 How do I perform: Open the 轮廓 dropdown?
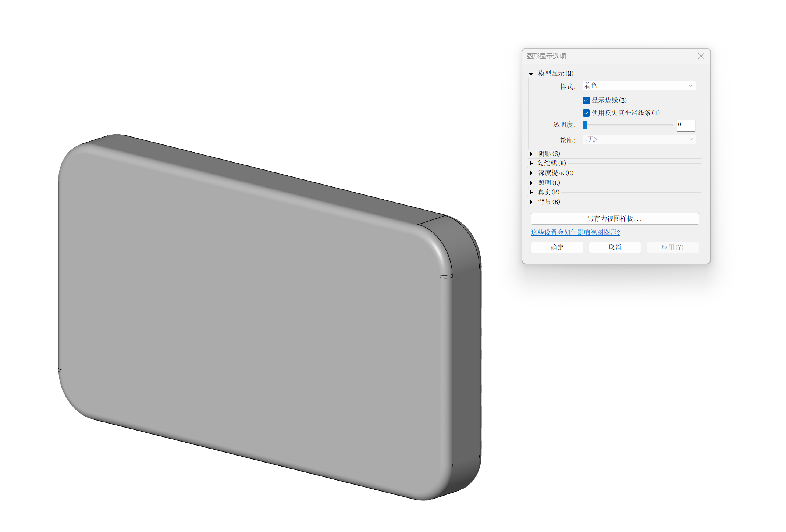tap(639, 139)
